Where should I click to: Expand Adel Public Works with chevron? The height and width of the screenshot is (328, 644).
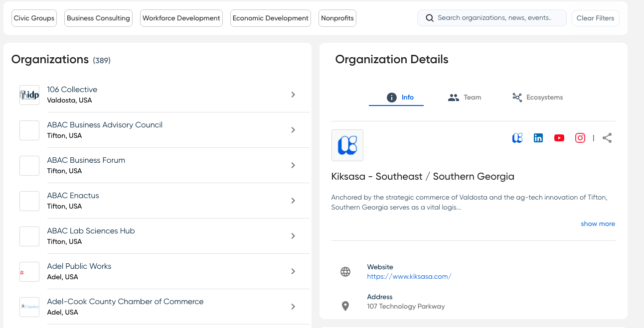(x=293, y=271)
